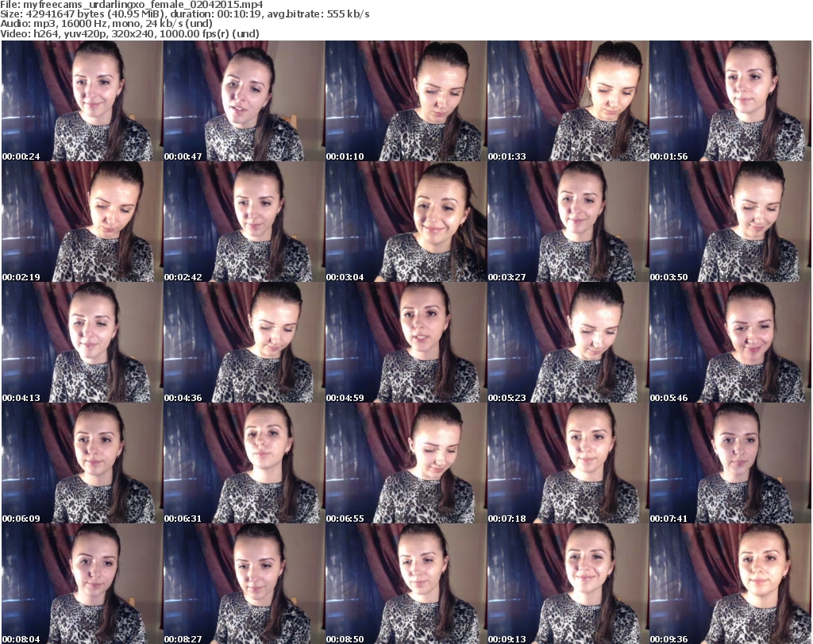This screenshot has width=813, height=644.
Task: Select the thumbnail at 00:04:13
Action: click(82, 342)
